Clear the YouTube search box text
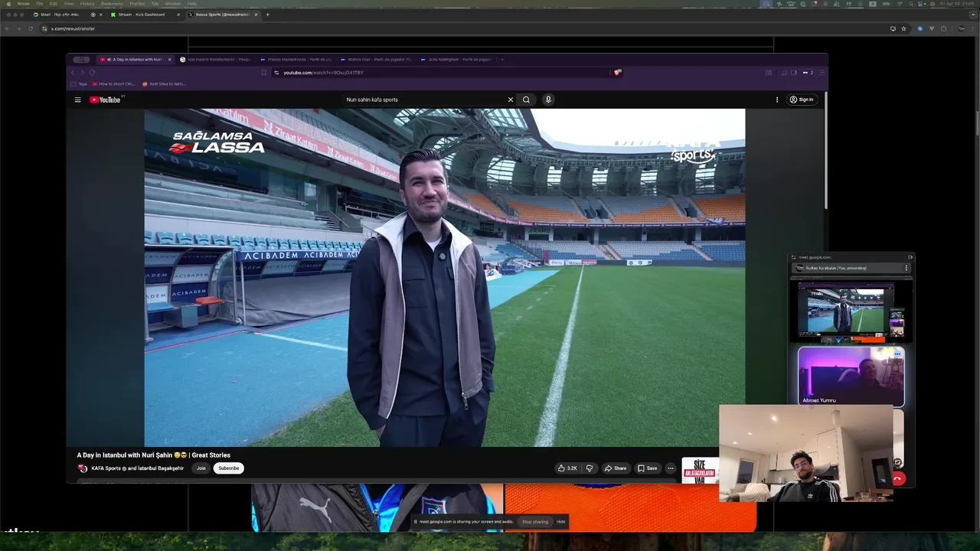The width and height of the screenshot is (980, 551). click(x=511, y=99)
